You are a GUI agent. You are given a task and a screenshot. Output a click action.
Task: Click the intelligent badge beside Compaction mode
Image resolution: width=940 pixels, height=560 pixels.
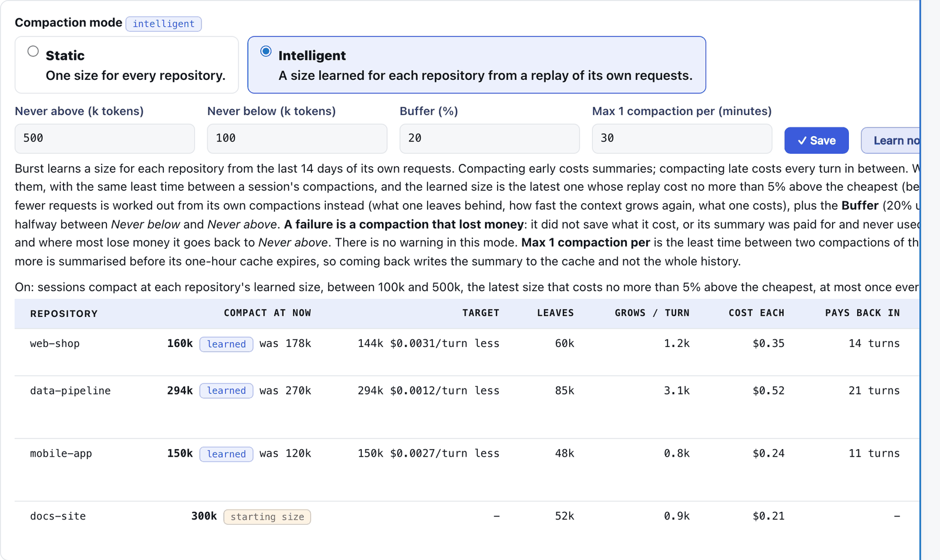[x=163, y=23]
